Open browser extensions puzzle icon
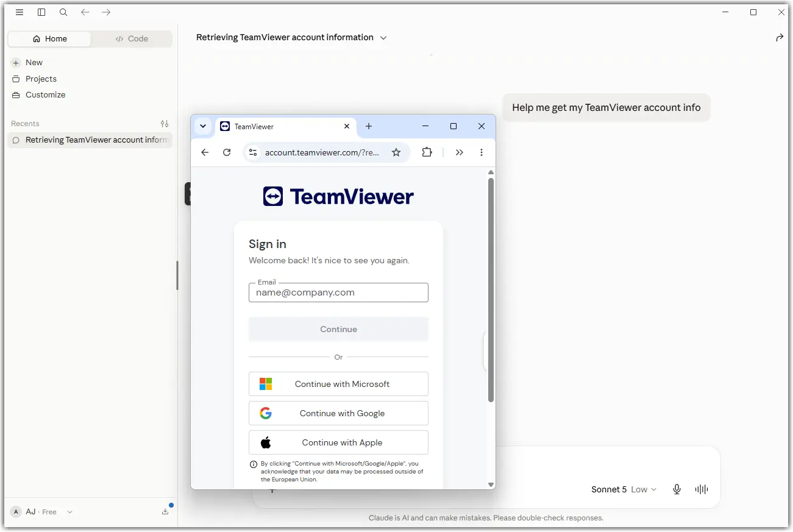The image size is (793, 532). 427,152
